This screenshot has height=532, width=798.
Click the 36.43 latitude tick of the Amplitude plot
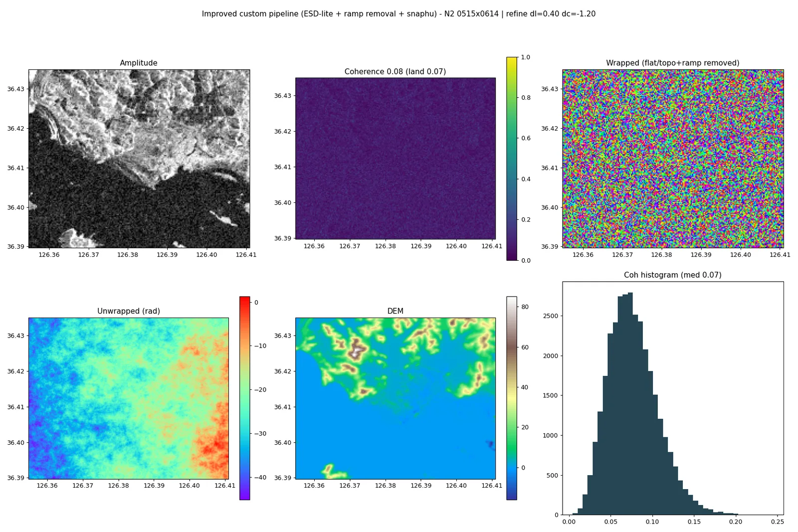[15, 89]
